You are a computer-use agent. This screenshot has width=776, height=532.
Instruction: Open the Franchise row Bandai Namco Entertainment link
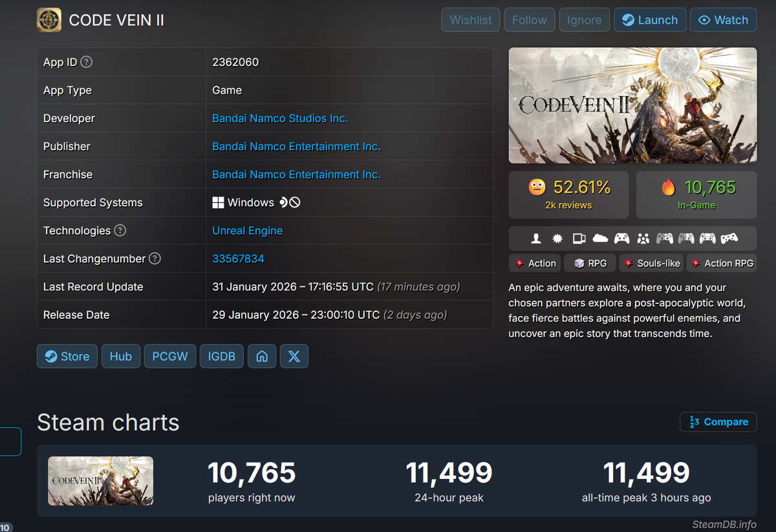[x=296, y=175]
